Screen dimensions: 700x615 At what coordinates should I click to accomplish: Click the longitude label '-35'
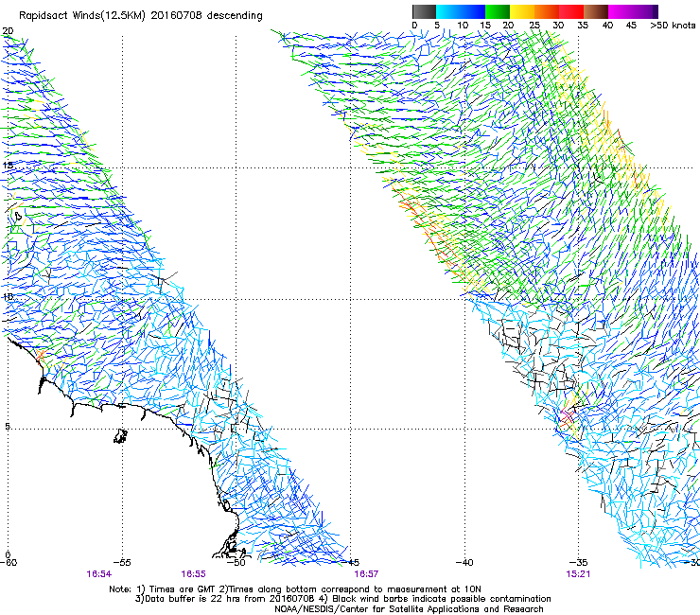pyautogui.click(x=578, y=562)
